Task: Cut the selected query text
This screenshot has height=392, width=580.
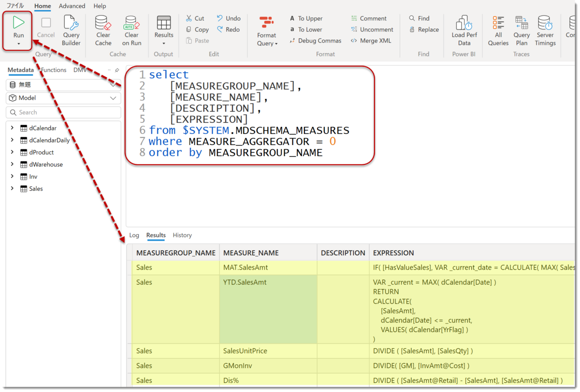Action: pyautogui.click(x=195, y=18)
